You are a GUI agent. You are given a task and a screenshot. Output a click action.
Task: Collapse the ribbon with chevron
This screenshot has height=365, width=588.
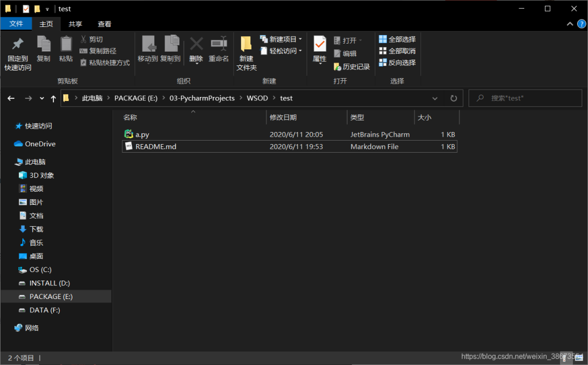tap(570, 24)
